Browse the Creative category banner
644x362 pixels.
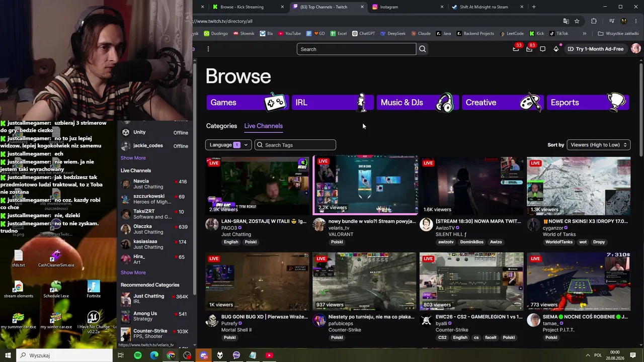(503, 102)
